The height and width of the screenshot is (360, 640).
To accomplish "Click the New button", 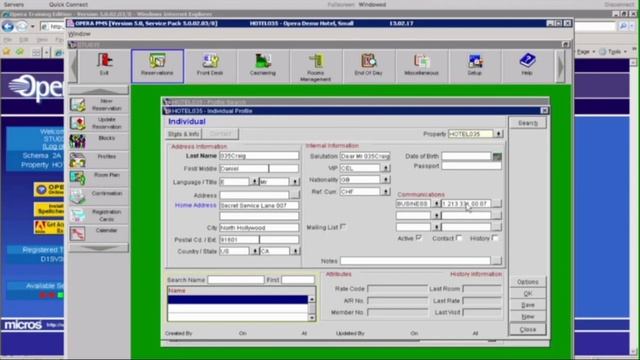I will tap(527, 316).
